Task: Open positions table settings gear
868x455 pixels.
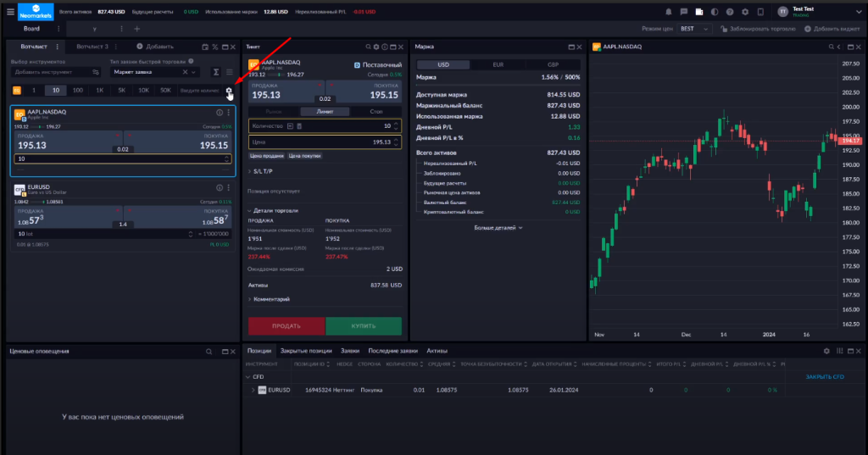Action: coord(826,351)
